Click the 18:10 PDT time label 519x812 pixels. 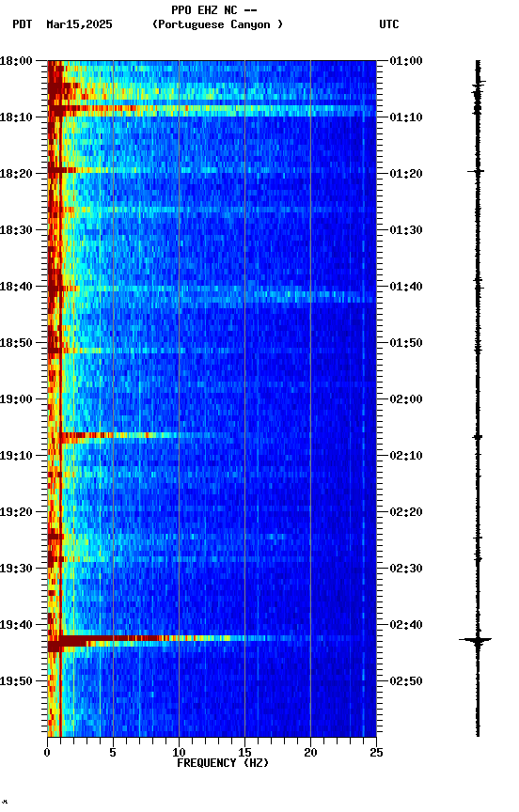pos(16,117)
